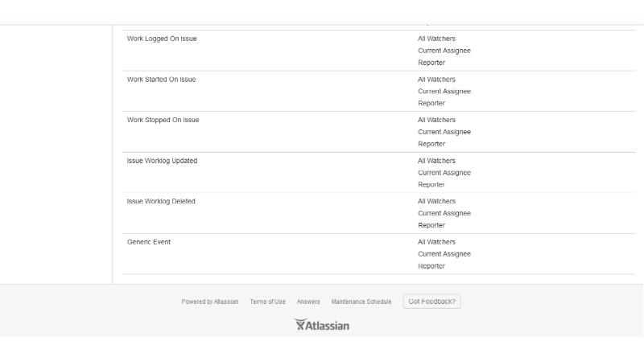Click Reporter for Work Stopped On Issue

[x=431, y=144]
